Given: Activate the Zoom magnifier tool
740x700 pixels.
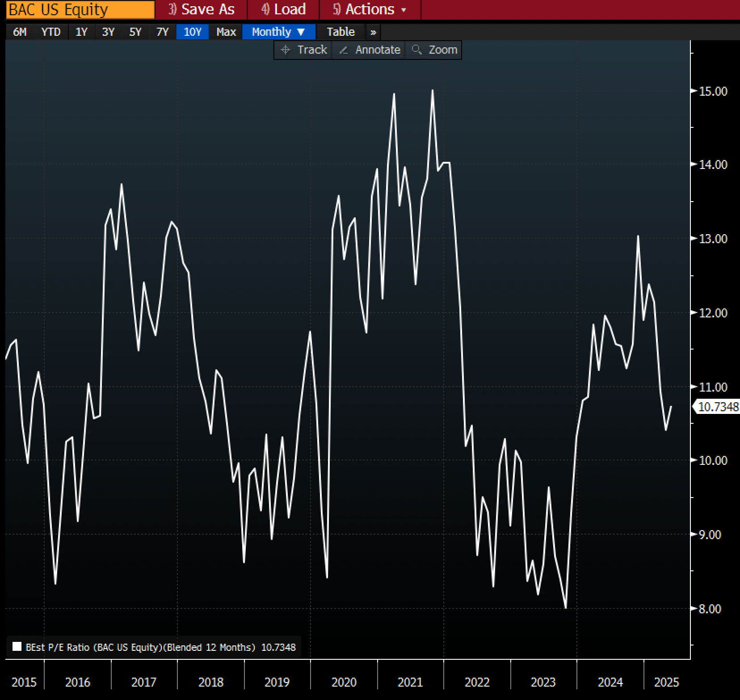Looking at the screenshot, I should (434, 50).
